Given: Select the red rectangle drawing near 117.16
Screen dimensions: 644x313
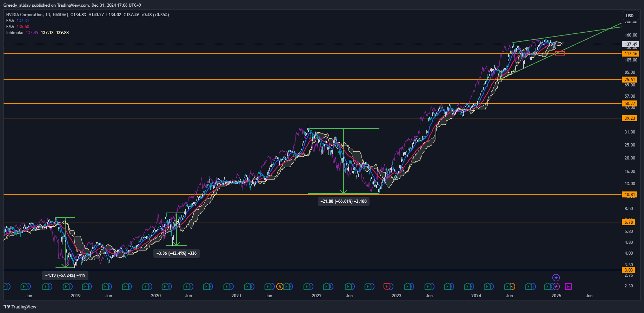Looking at the screenshot, I should click(560, 53).
